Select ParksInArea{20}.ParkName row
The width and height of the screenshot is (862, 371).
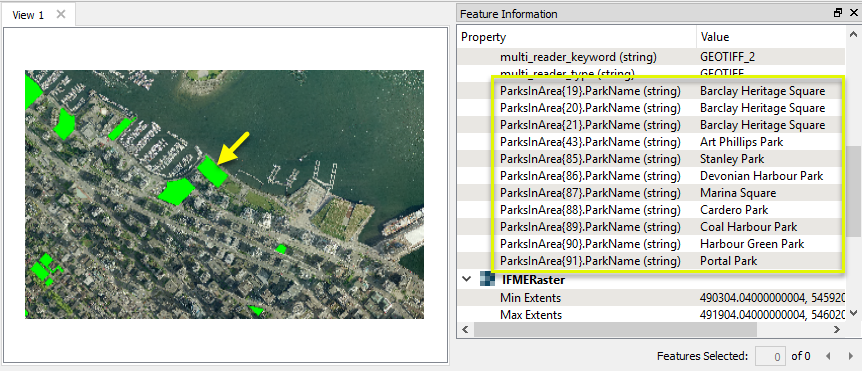[651, 108]
